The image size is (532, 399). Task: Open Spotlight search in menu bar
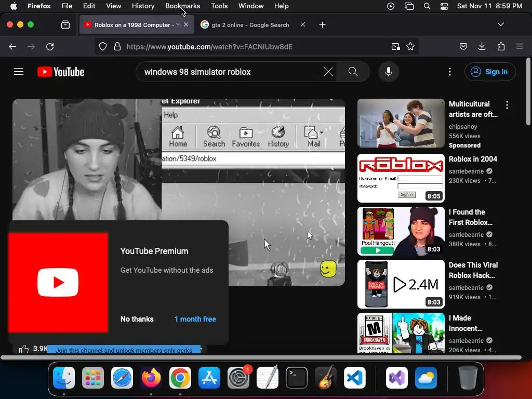(x=427, y=6)
